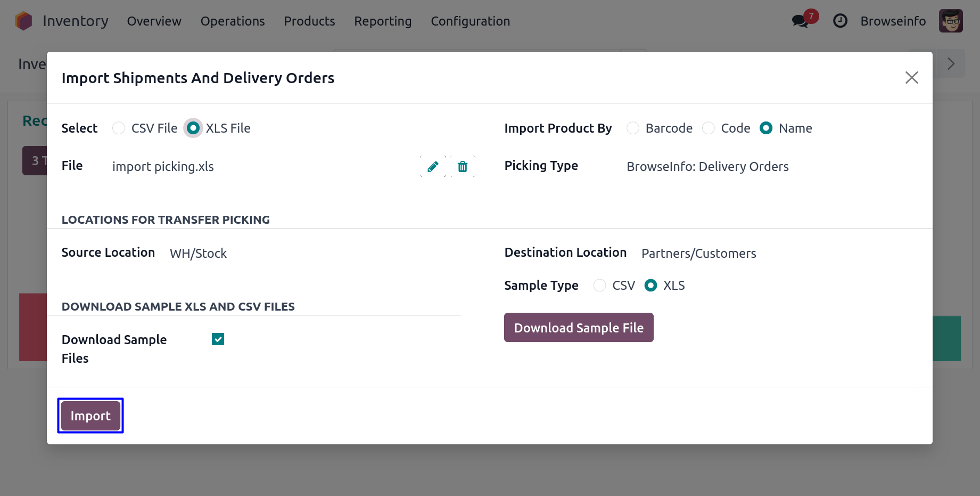Open the Configuration menu
Screen dimensions: 980x496
tap(470, 21)
